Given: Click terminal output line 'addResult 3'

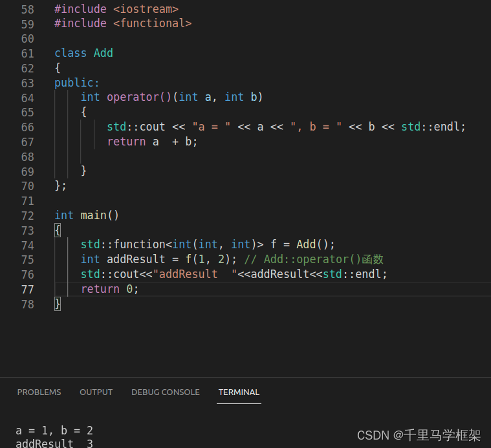Looking at the screenshot, I should point(54,443).
